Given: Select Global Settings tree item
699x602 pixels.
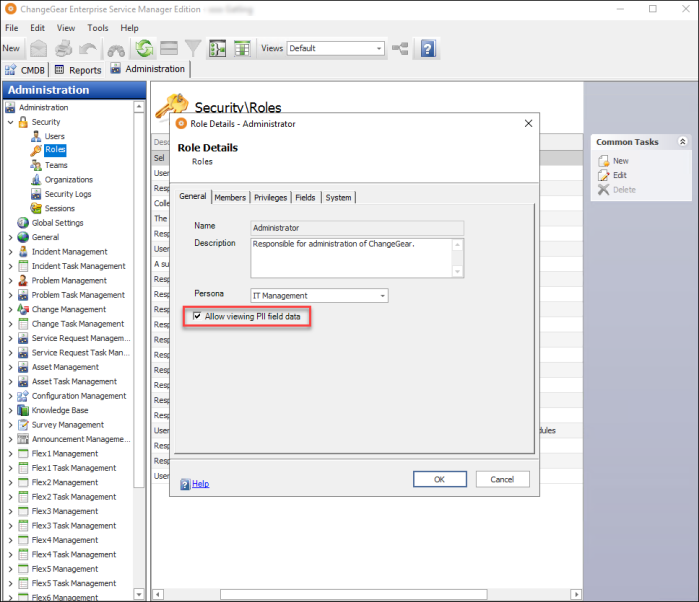Looking at the screenshot, I should coord(58,223).
